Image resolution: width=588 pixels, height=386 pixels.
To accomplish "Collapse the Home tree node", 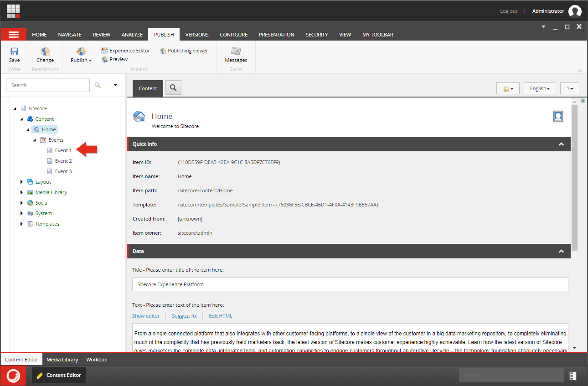I will tap(28, 129).
